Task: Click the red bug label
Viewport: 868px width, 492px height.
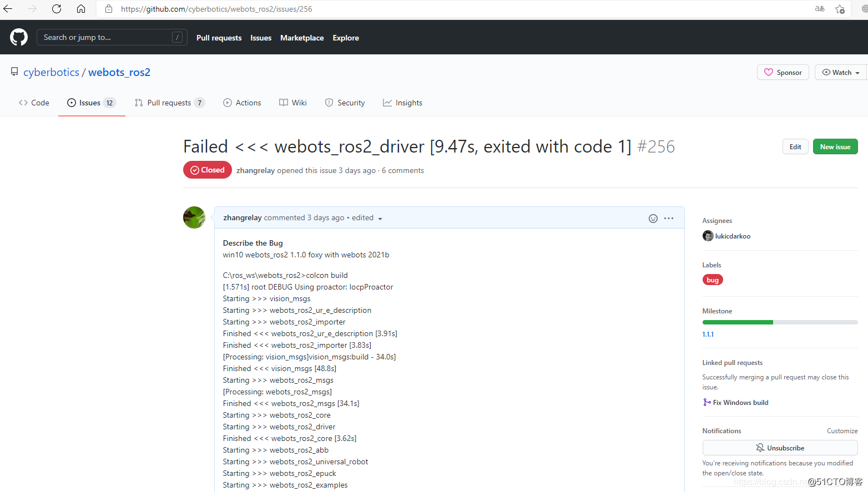Action: (713, 280)
